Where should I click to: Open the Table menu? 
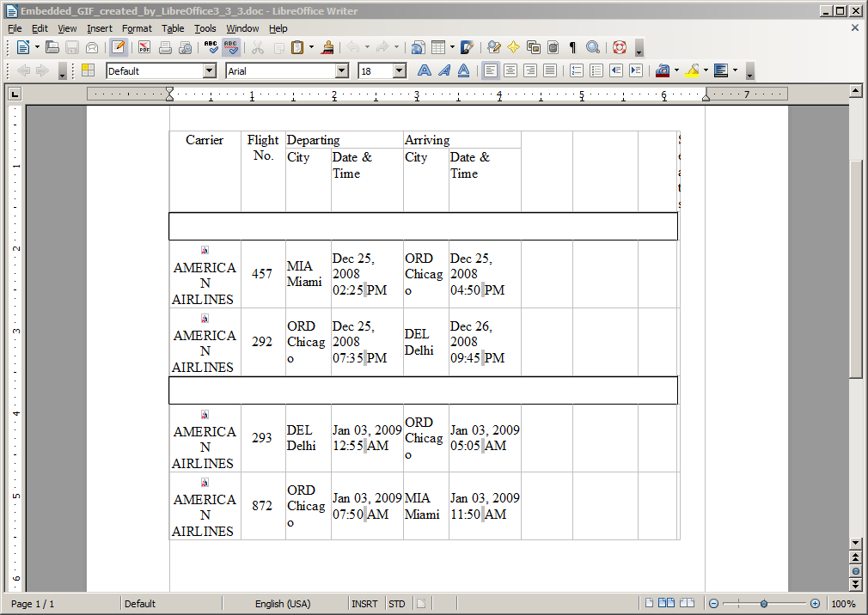point(173,28)
